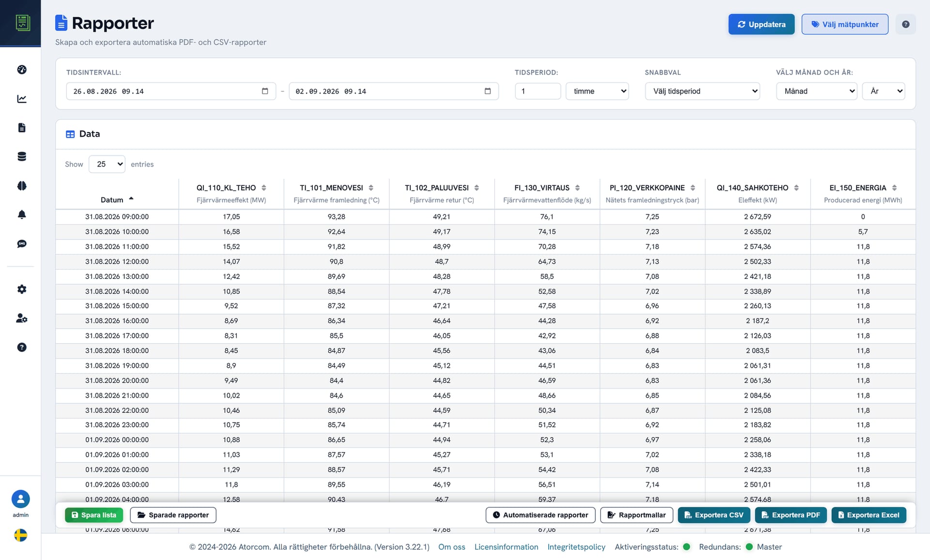The image size is (930, 560).
Task: Open the Om oss link
Action: pyautogui.click(x=451, y=547)
